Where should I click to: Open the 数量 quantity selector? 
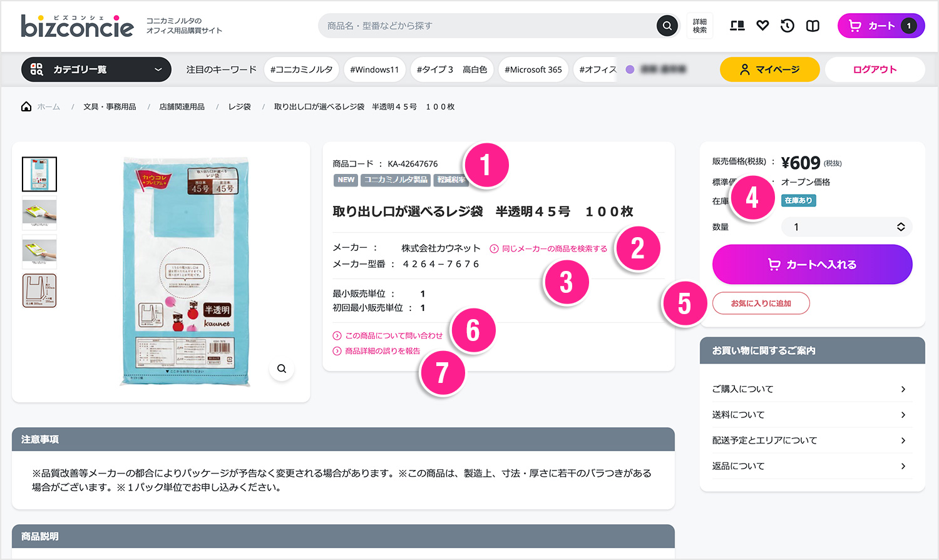coord(846,227)
